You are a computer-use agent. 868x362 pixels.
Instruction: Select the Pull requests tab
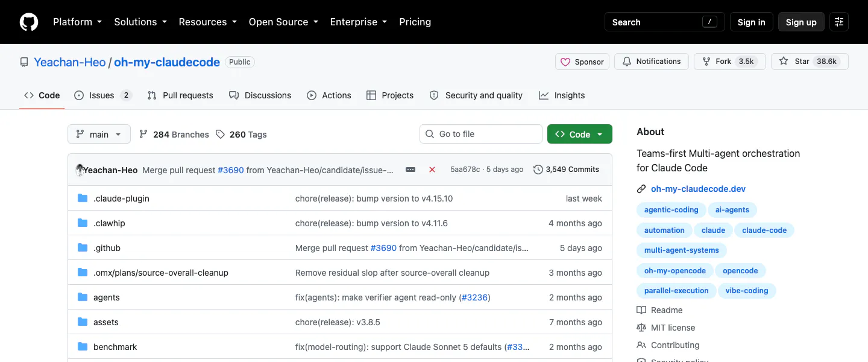coord(180,95)
